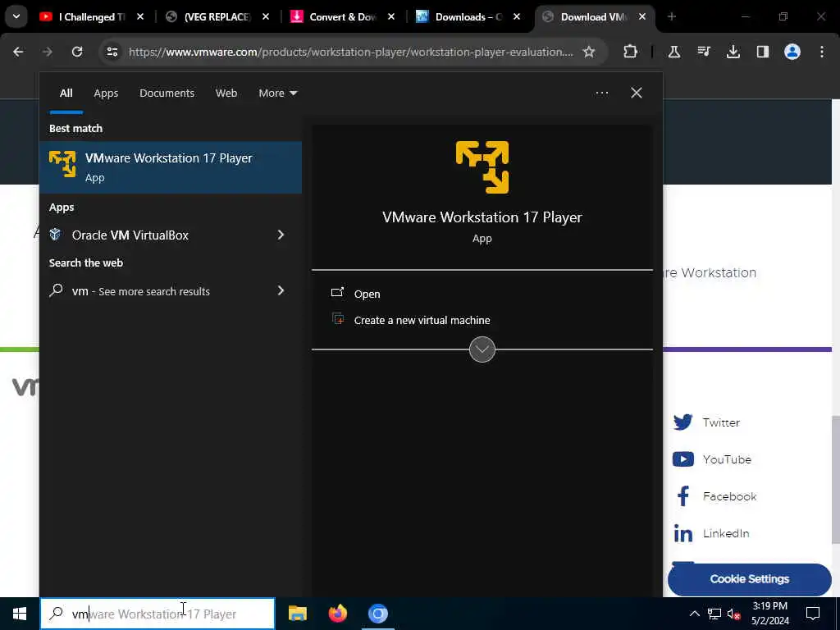Viewport: 840px width, 630px height.
Task: Click the large VMware Player icon in preview
Action: (482, 167)
